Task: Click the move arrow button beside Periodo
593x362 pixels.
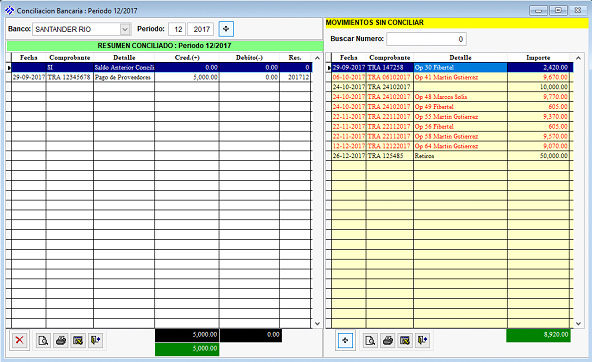Action: click(x=226, y=29)
